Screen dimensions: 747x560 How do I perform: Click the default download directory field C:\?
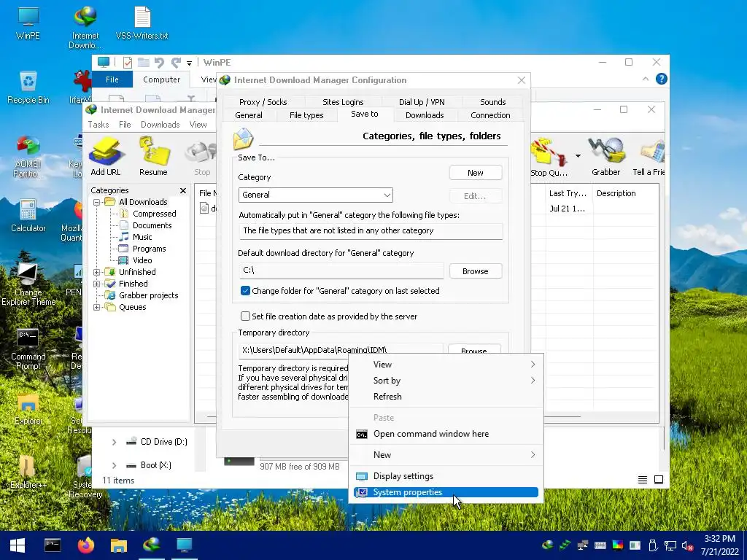[341, 271]
